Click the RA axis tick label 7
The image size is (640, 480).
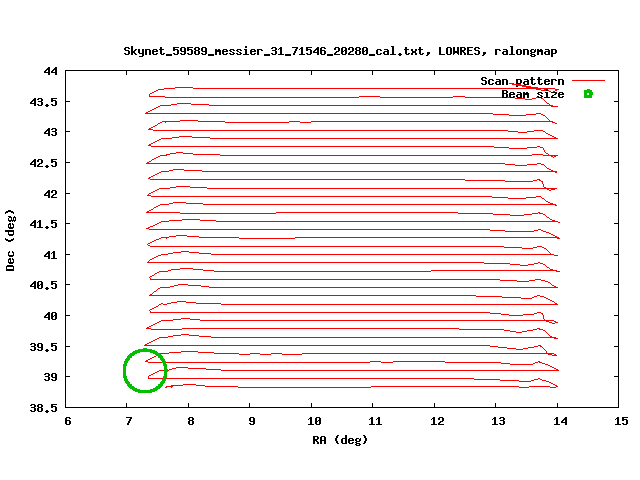pos(129,421)
